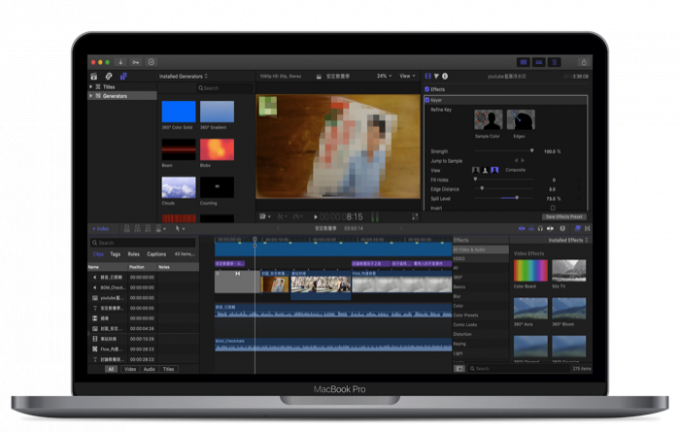Image resolution: width=680 pixels, height=432 pixels.
Task: Open the Titles and Generators sidebar
Action: 123,76
